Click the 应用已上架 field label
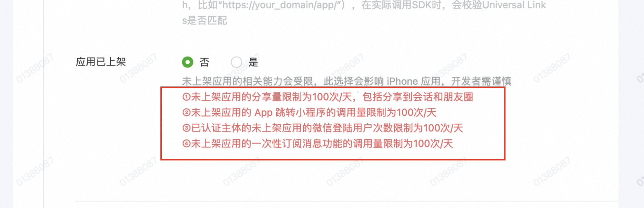644x208 pixels. [x=101, y=62]
